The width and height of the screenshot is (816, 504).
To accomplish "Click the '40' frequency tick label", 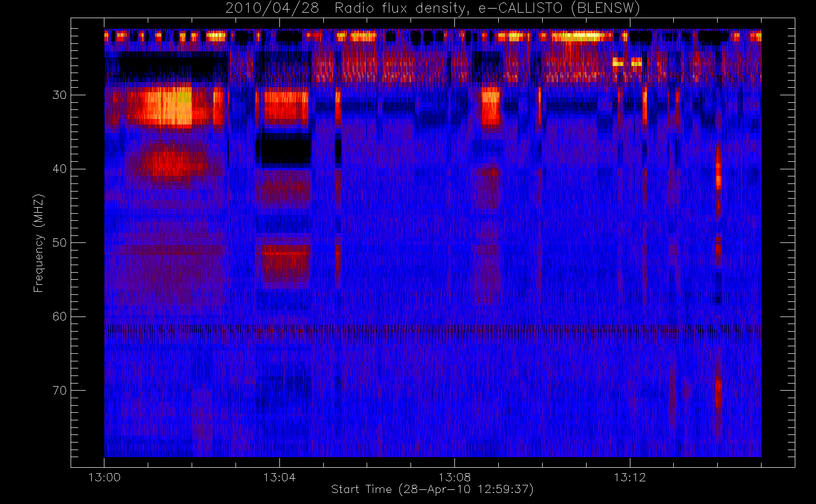I will (60, 169).
